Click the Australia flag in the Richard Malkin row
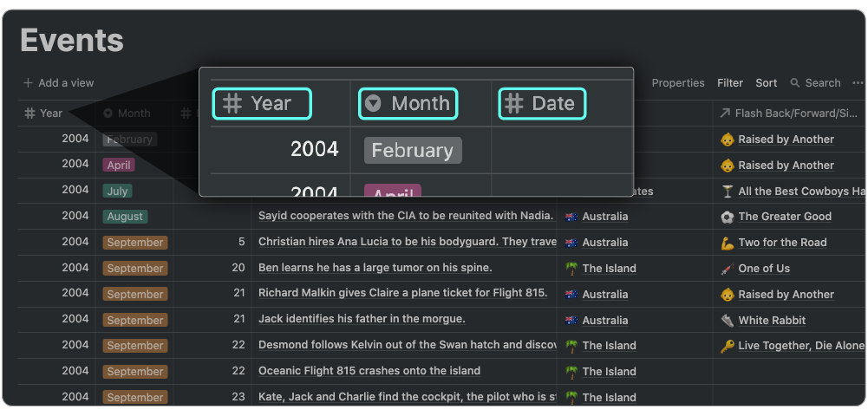This screenshot has height=416, width=868. 571,295
